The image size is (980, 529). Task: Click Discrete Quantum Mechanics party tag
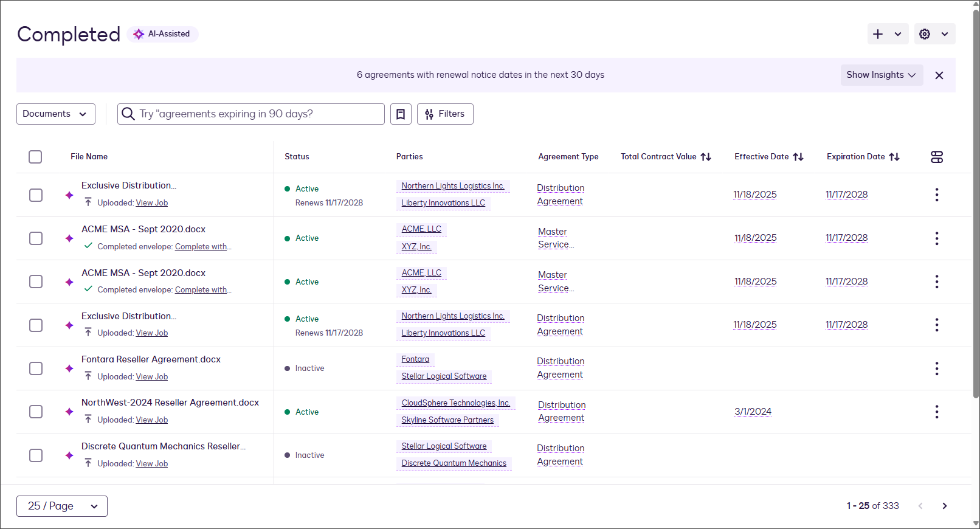(454, 463)
